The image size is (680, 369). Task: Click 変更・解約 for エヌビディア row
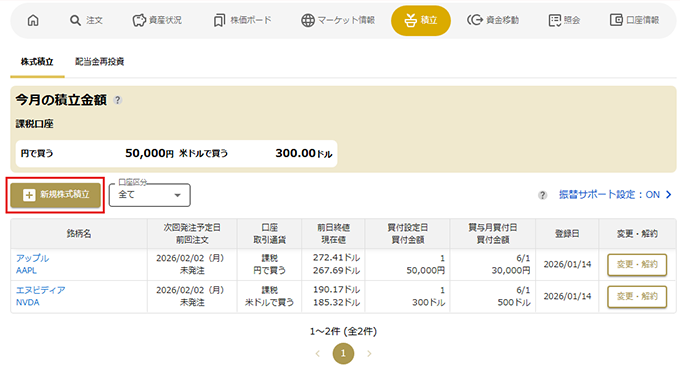pos(637,297)
